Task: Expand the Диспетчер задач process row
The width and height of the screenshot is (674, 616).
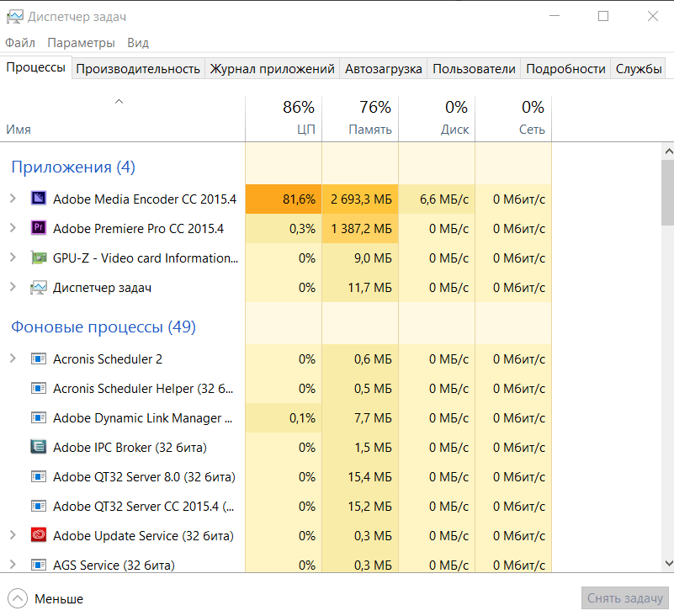Action: click(13, 287)
